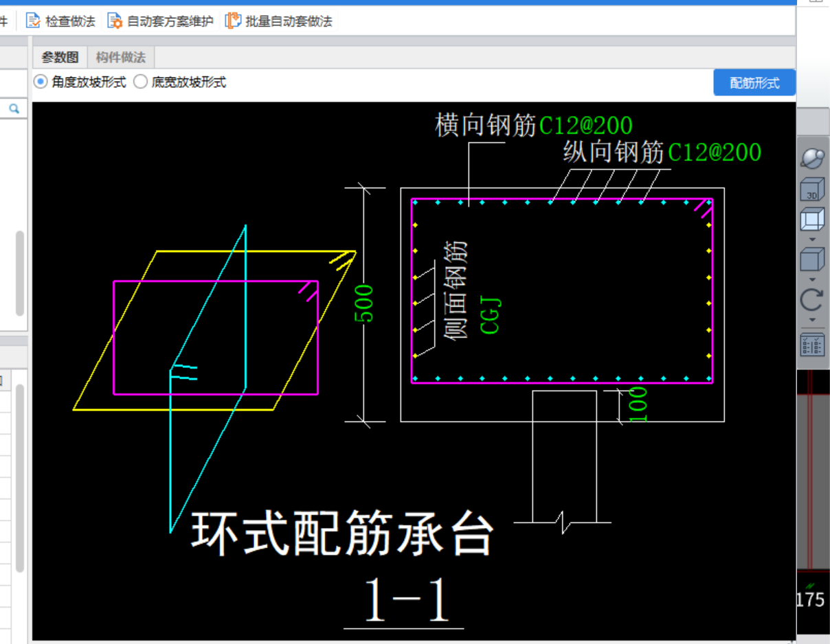Edit the green CGJ side rebar value
Image resolution: width=830 pixels, height=644 pixels.
click(491, 316)
